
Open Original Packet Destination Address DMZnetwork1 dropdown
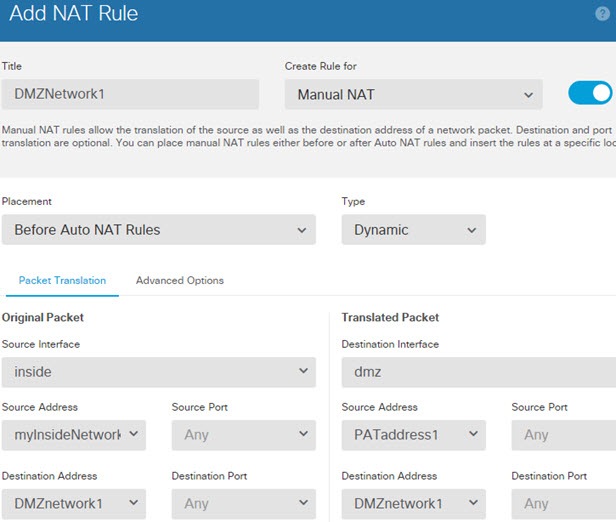pyautogui.click(x=74, y=504)
